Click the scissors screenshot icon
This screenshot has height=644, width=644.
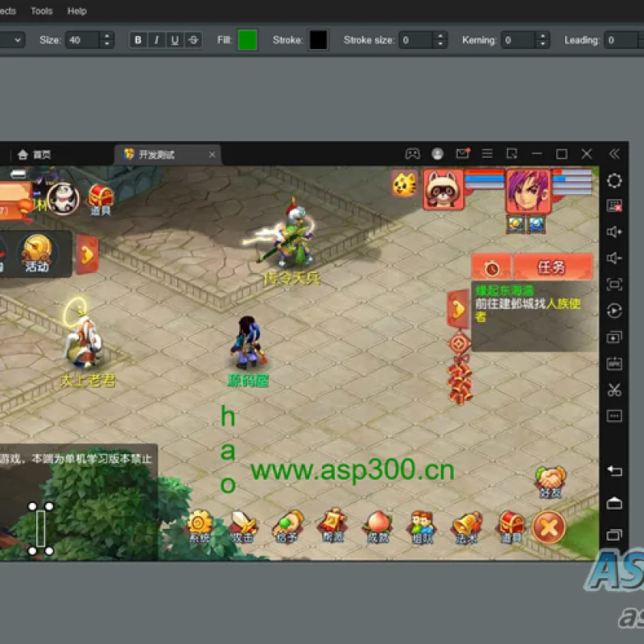pyautogui.click(x=614, y=390)
